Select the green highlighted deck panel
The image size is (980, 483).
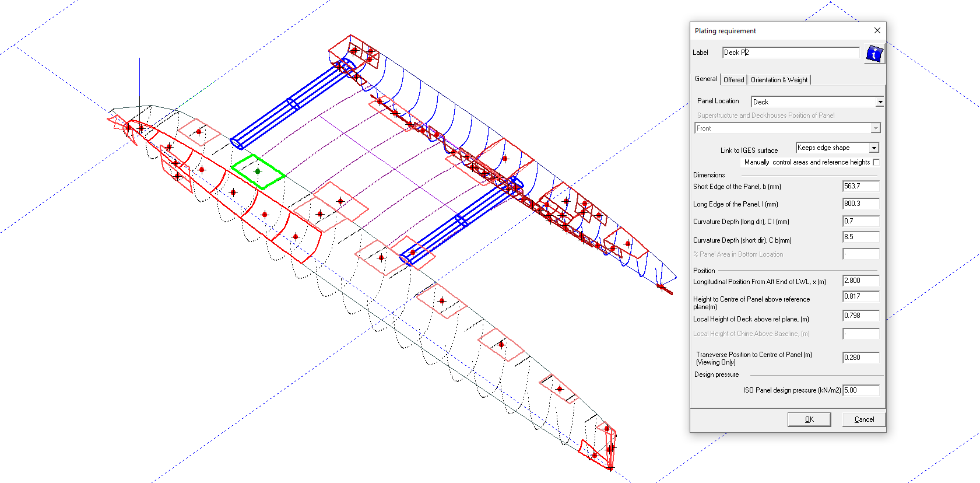(x=258, y=171)
